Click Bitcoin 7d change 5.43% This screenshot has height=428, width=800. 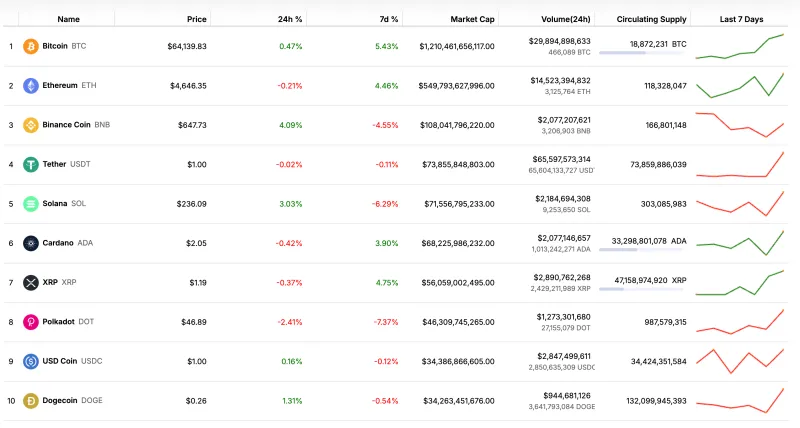(x=386, y=46)
